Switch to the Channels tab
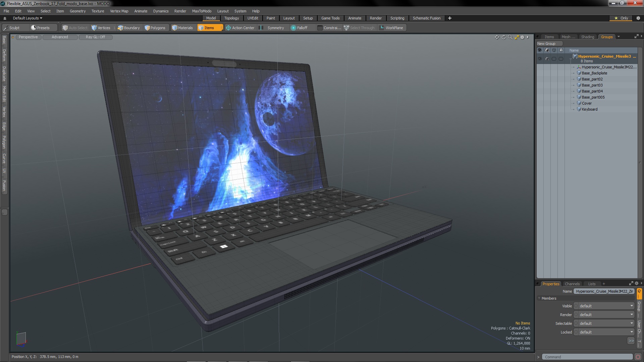This screenshot has width=644, height=362. pos(572,284)
